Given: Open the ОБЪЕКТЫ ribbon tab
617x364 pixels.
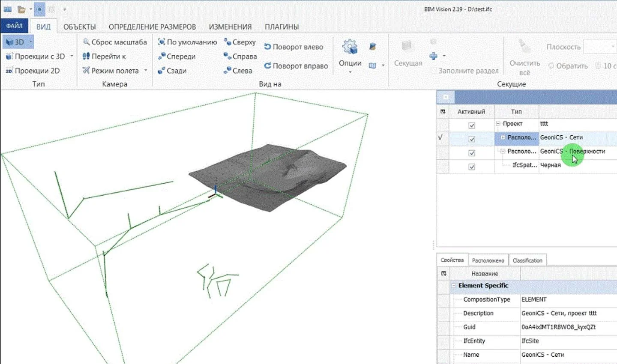Looking at the screenshot, I should (80, 27).
